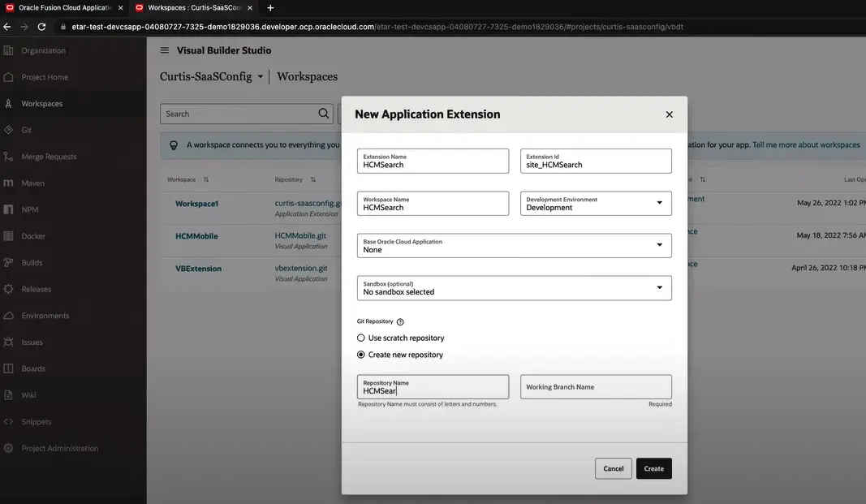Open the Workspace1 workspace link
Image resolution: width=866 pixels, height=504 pixels.
pos(196,204)
